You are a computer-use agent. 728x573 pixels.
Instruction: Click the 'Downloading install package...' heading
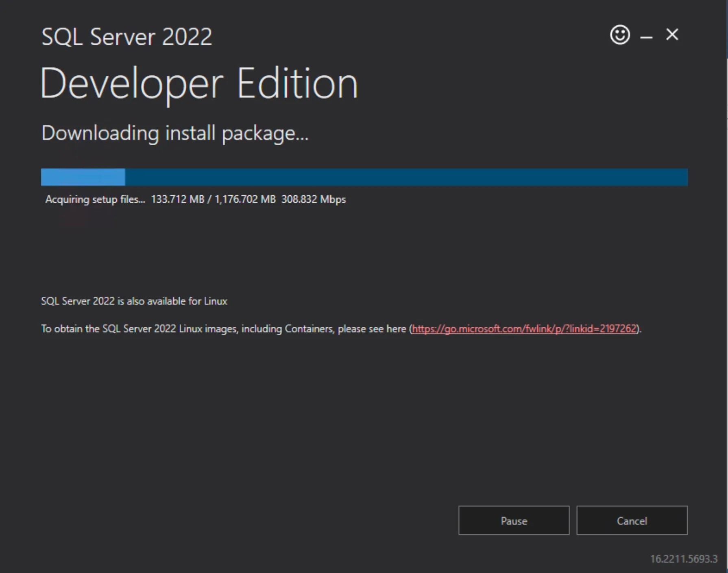pyautogui.click(x=175, y=133)
